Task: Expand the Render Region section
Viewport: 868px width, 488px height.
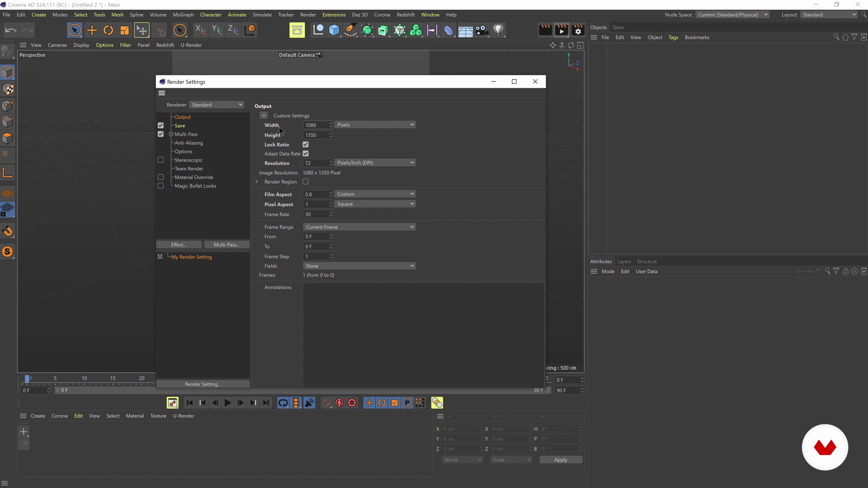Action: [x=257, y=181]
